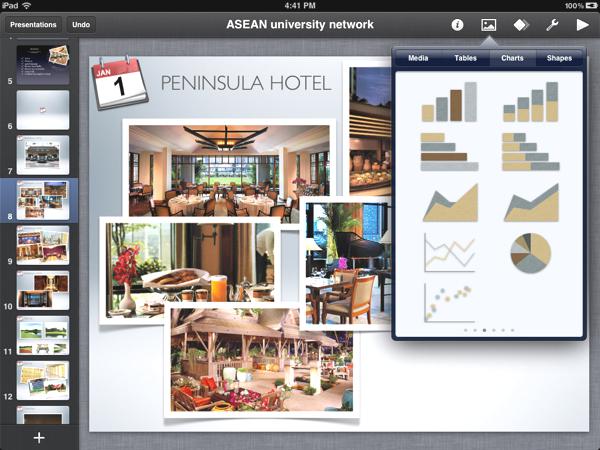Tap the Insert media picture icon
The image size is (600, 450).
tap(489, 25)
